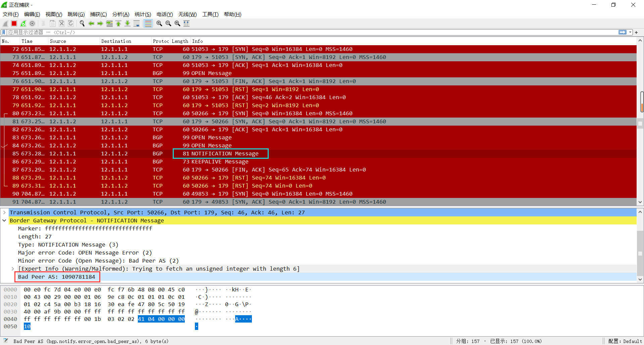Collapse the Border Gateway Protocol tree node

[x=4, y=220]
